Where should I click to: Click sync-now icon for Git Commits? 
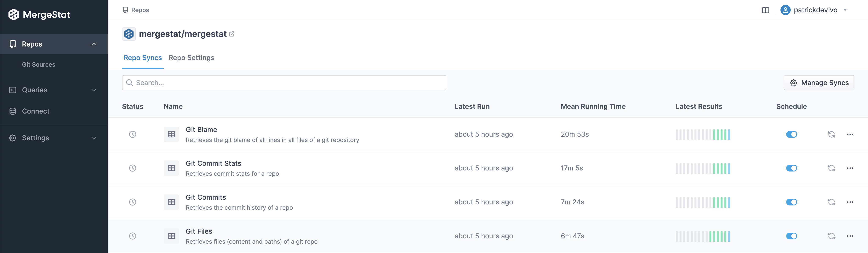tap(831, 202)
